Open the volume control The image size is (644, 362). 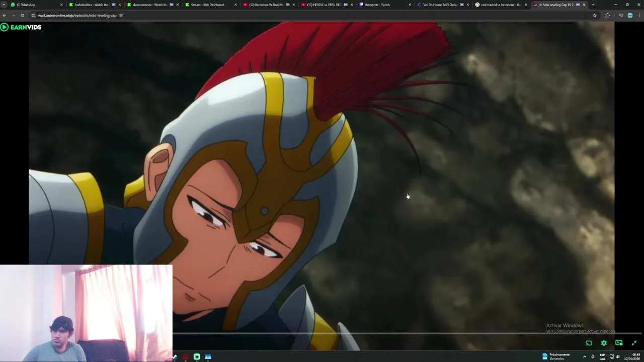[618, 357]
